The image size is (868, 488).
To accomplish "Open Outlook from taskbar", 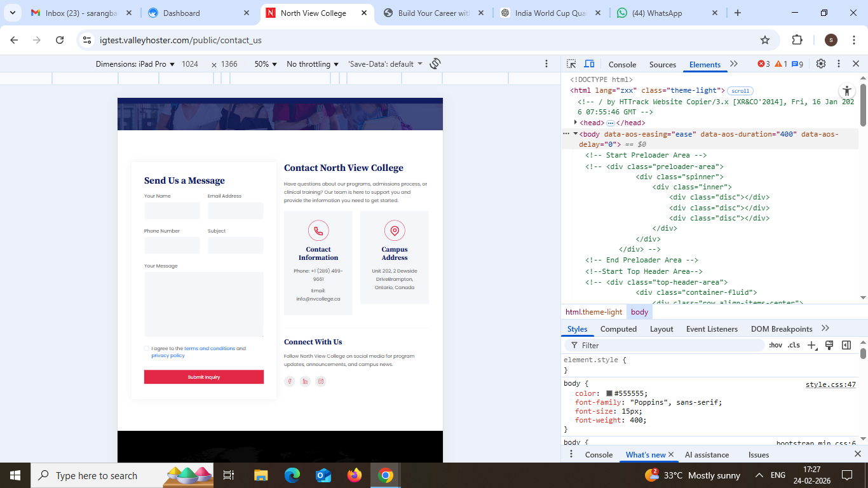I will point(323,475).
